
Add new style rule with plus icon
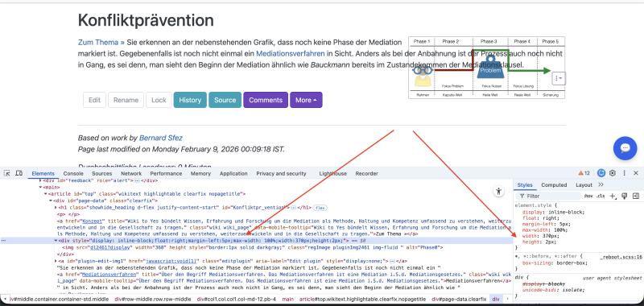(x=613, y=196)
